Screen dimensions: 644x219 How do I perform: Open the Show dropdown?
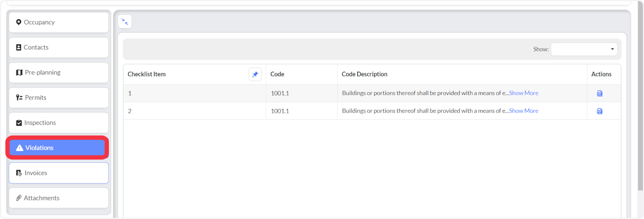point(584,49)
